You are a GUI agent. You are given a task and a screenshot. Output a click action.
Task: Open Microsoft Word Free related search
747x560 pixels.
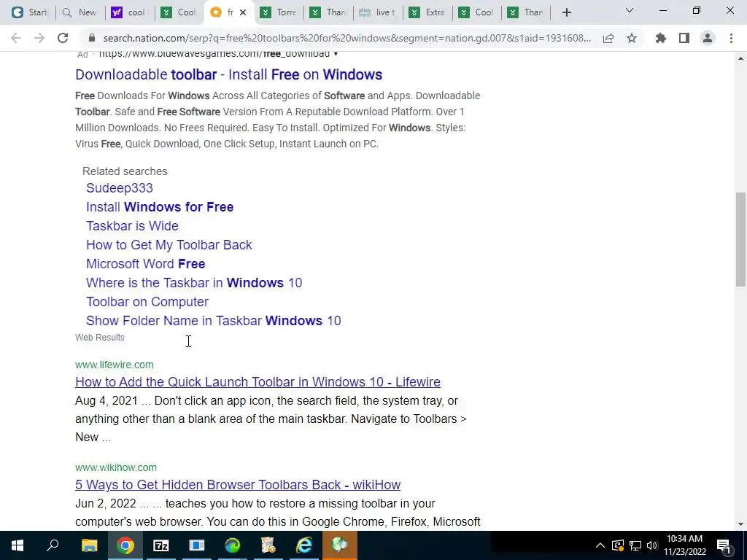pyautogui.click(x=146, y=264)
